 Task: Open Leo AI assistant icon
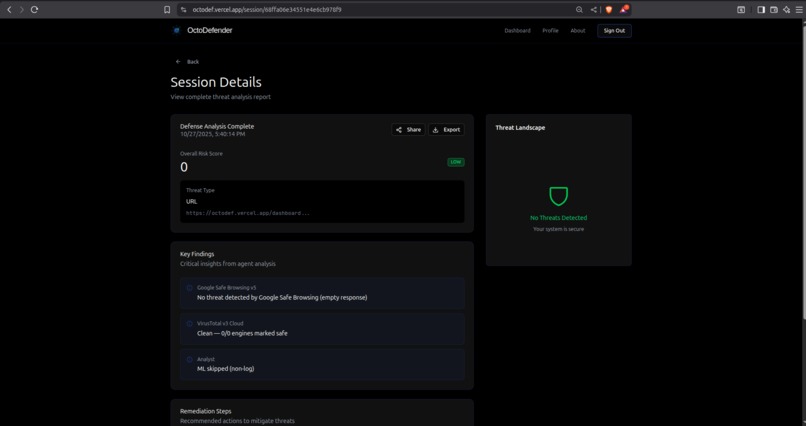786,9
